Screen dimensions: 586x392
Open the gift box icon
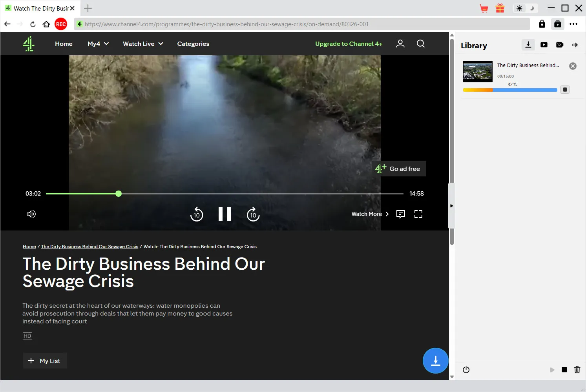500,8
